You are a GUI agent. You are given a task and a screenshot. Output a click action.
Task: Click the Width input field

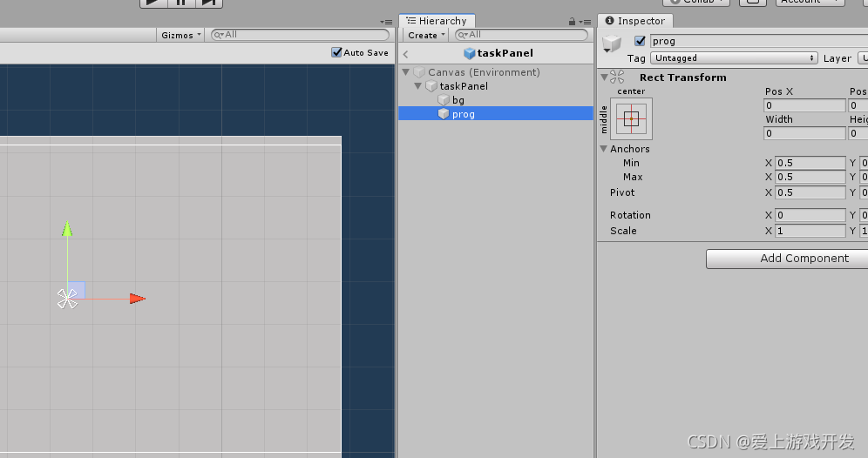tap(805, 133)
